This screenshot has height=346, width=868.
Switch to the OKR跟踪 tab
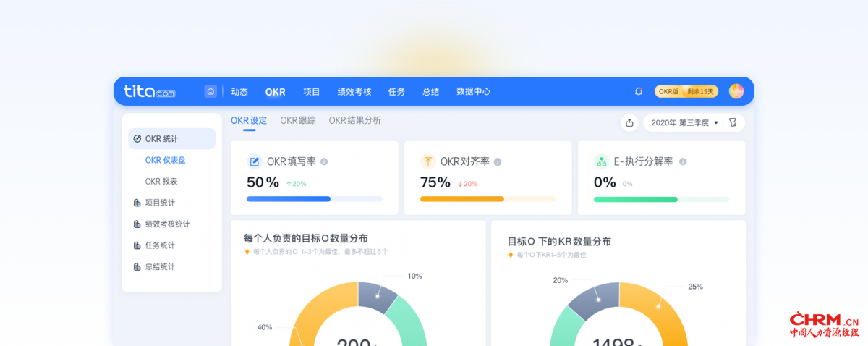point(298,121)
